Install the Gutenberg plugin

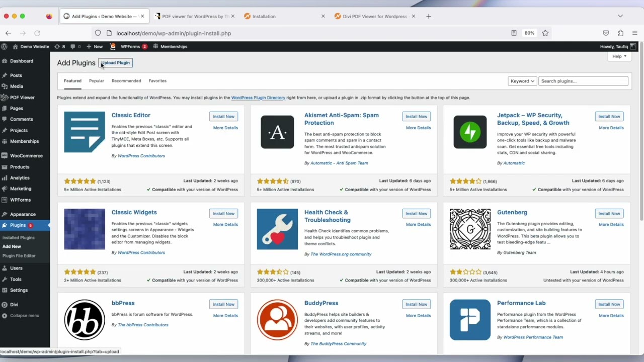[x=609, y=214]
